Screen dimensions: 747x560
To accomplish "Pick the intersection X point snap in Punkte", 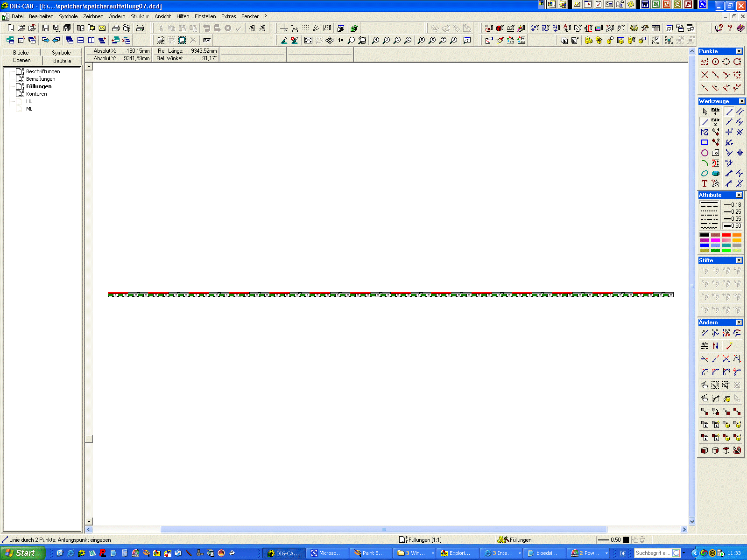I will [x=705, y=75].
